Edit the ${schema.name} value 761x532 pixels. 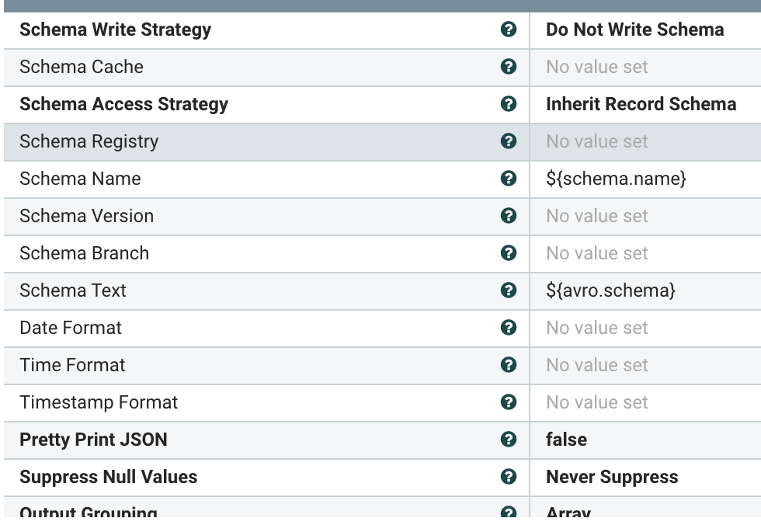616,179
